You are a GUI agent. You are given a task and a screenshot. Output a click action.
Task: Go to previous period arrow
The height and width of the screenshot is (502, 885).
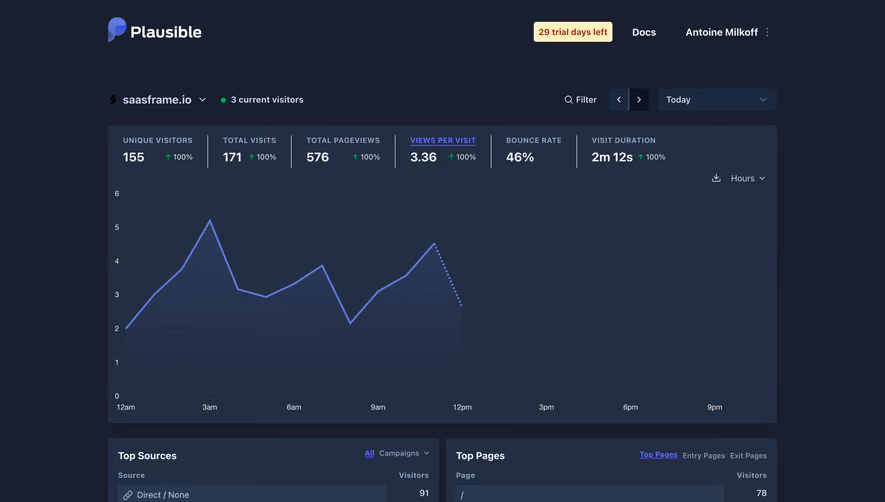point(619,100)
